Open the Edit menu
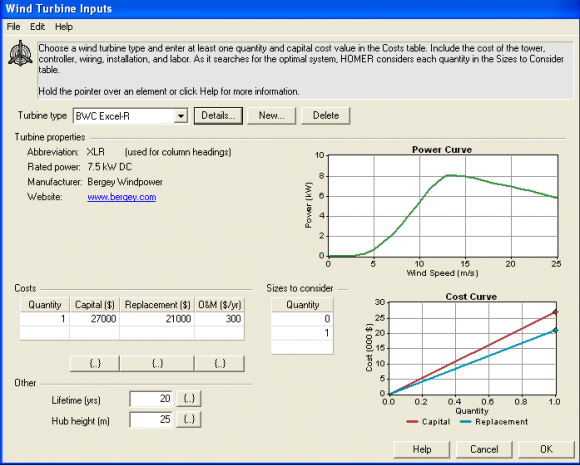Viewport: 580px width, 466px height. pos(37,27)
